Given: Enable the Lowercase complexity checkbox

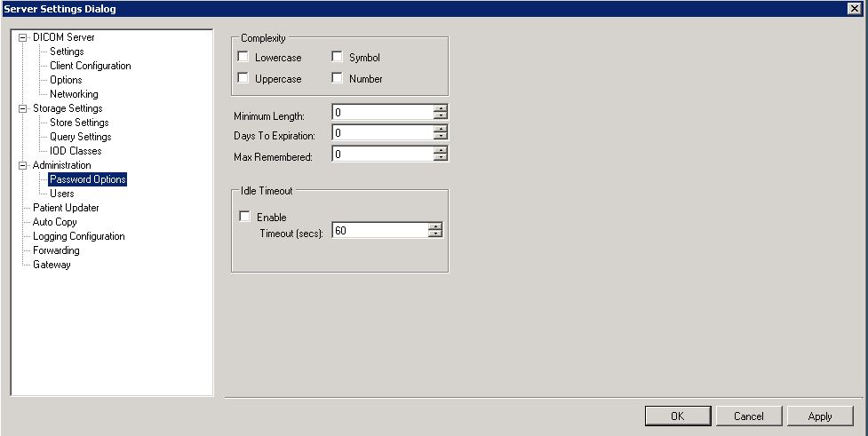Looking at the screenshot, I should (243, 57).
